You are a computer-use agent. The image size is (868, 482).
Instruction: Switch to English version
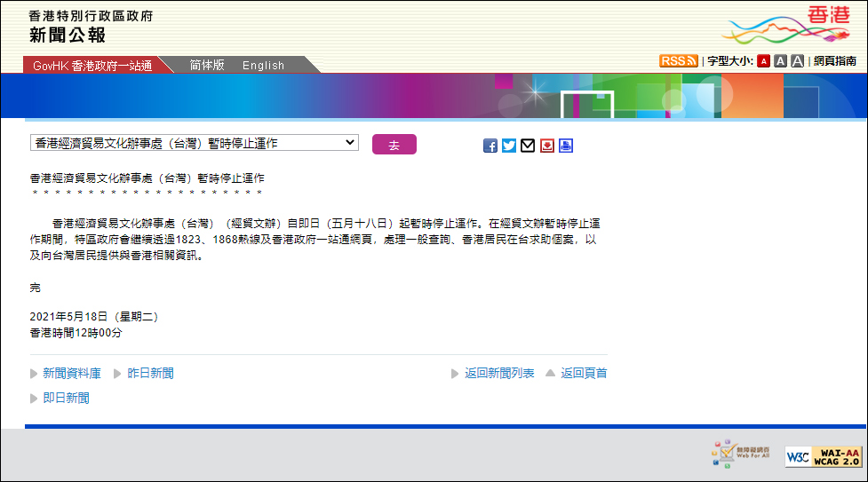pos(263,66)
